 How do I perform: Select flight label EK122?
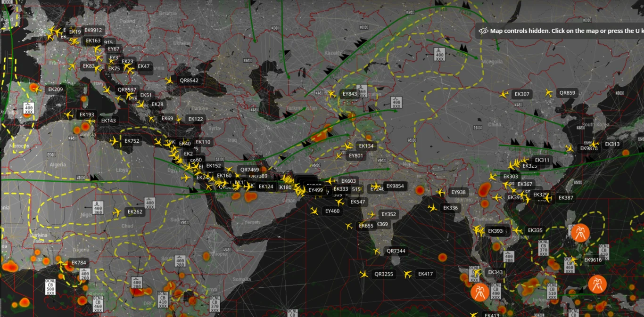196,119
